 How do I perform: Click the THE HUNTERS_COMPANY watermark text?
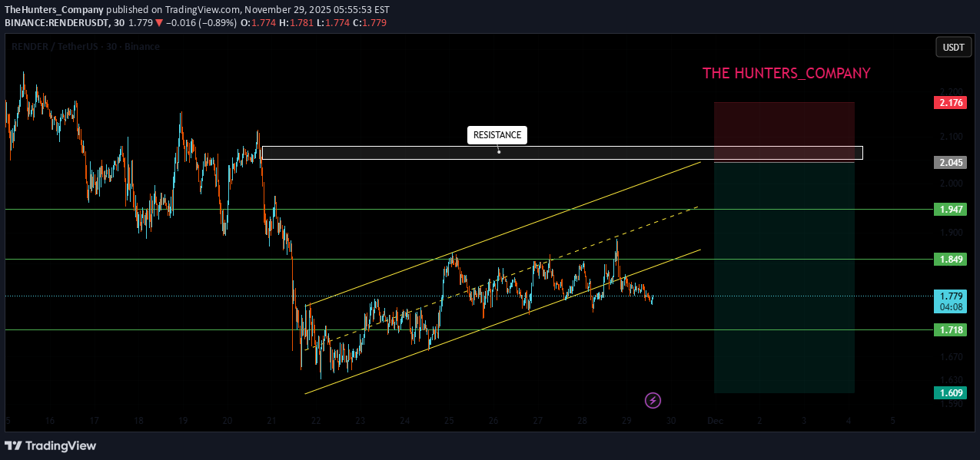pos(786,73)
